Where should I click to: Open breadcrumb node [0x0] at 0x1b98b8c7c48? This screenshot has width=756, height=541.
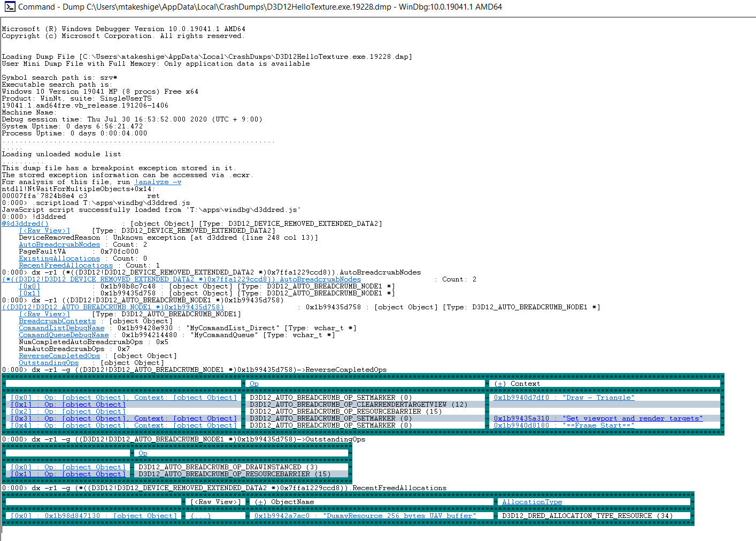click(x=29, y=286)
